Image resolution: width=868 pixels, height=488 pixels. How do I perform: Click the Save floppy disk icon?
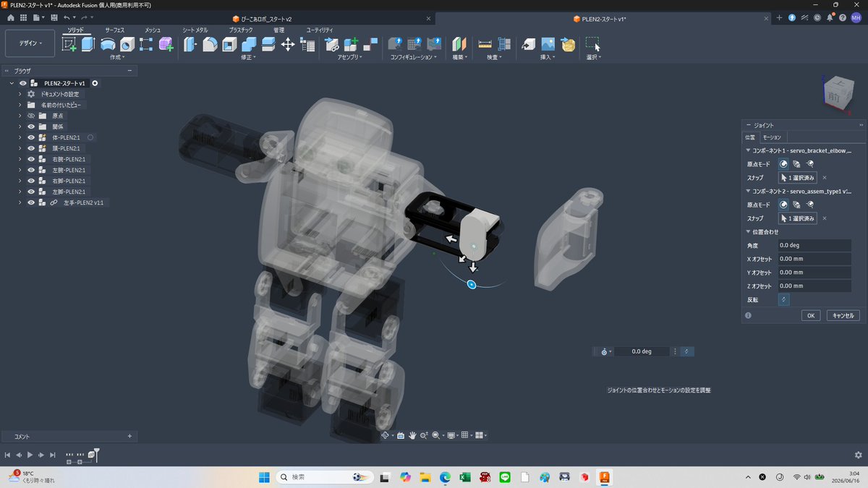pyautogui.click(x=54, y=17)
